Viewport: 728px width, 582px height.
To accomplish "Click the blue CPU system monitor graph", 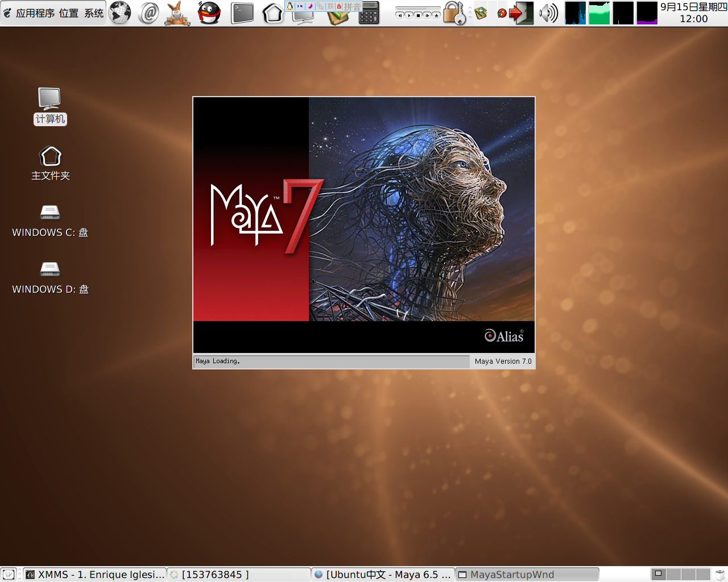I will (576, 13).
